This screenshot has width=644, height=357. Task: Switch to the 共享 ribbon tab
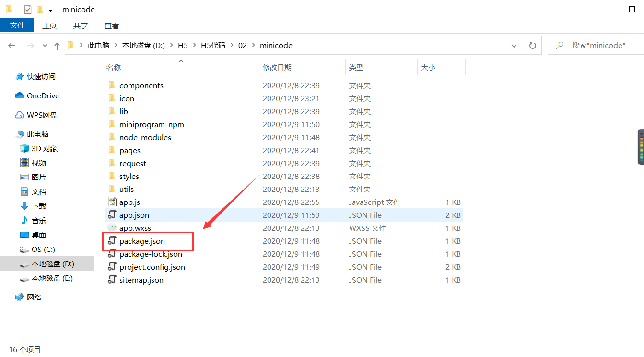tap(81, 26)
